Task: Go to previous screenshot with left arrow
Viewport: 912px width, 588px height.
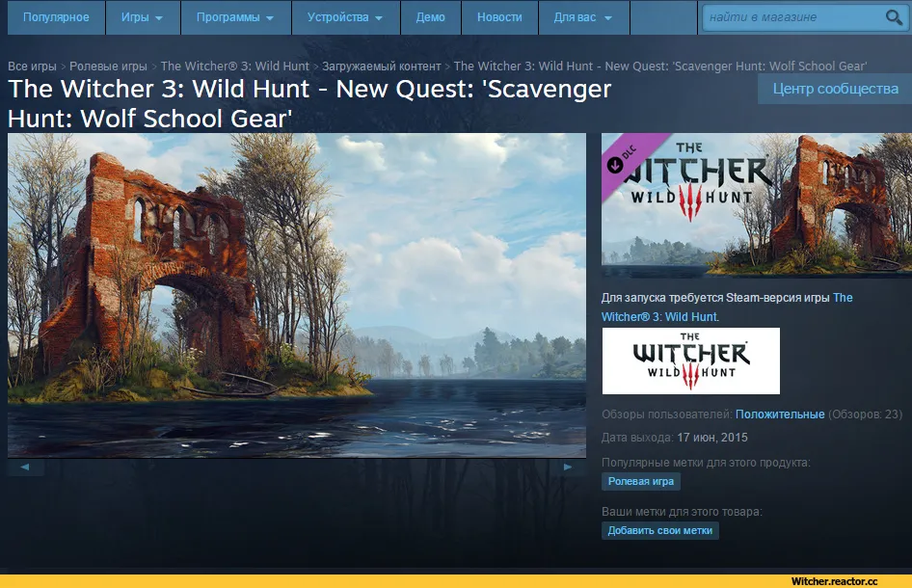Action: (x=25, y=468)
